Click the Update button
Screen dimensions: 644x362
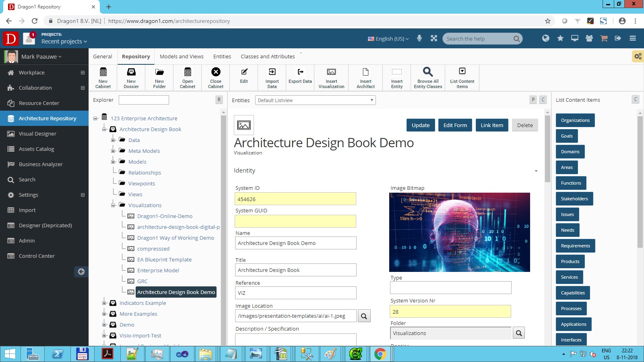coord(421,125)
